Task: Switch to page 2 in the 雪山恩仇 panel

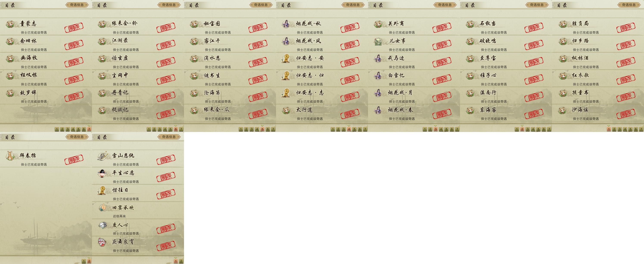Action: coord(181,261)
